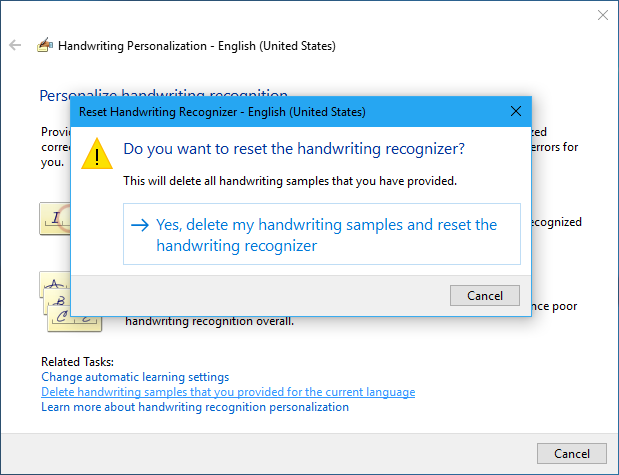619x475 pixels.
Task: Confirm deleting samples and resetting the recognizer
Action: [x=321, y=235]
